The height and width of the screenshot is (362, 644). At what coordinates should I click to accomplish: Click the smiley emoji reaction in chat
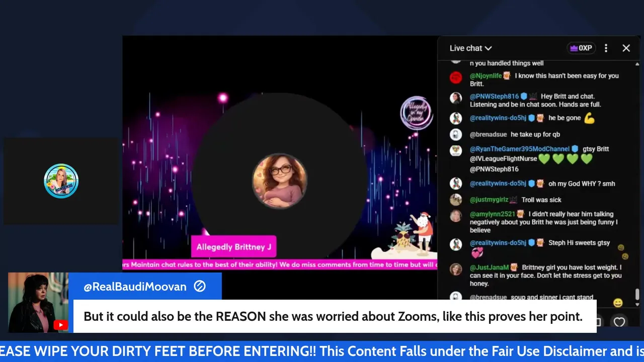(x=618, y=303)
